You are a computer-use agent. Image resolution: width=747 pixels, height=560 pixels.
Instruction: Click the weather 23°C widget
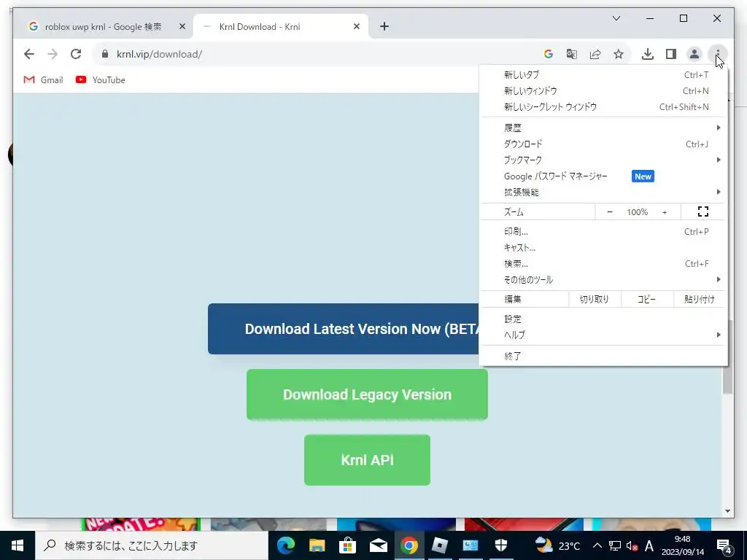(557, 545)
